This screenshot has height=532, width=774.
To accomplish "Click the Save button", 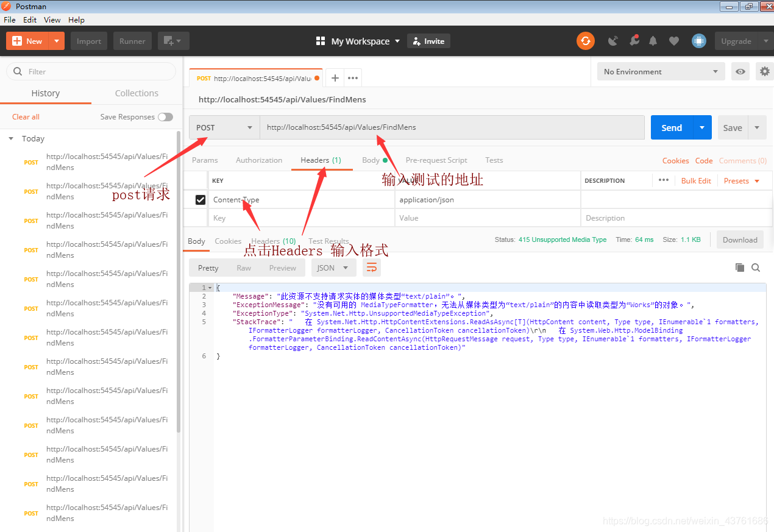I will (733, 127).
